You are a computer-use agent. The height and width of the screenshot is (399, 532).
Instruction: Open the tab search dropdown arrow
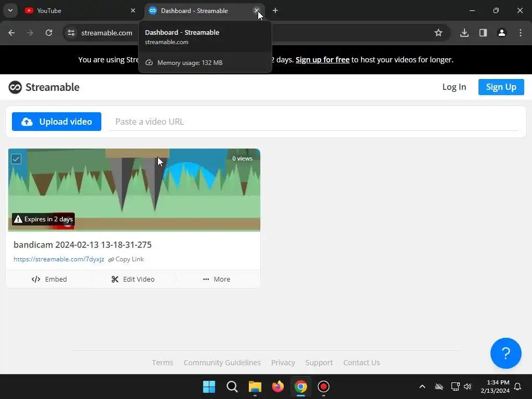click(x=10, y=10)
